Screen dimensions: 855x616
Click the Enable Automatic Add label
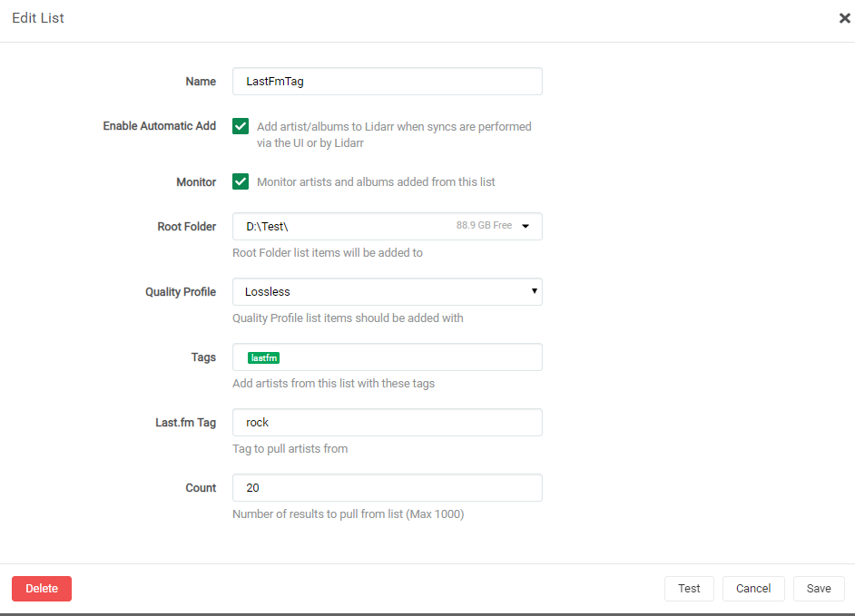[159, 126]
